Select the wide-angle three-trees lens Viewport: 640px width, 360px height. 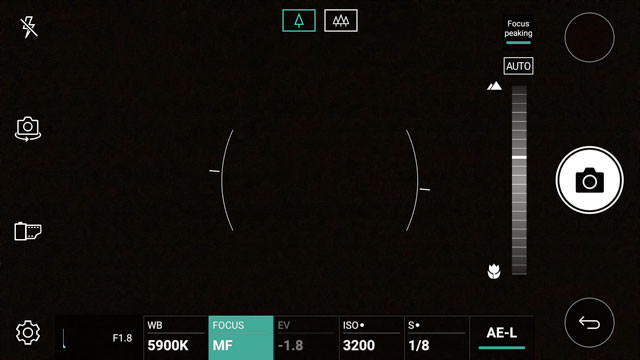pyautogui.click(x=341, y=20)
